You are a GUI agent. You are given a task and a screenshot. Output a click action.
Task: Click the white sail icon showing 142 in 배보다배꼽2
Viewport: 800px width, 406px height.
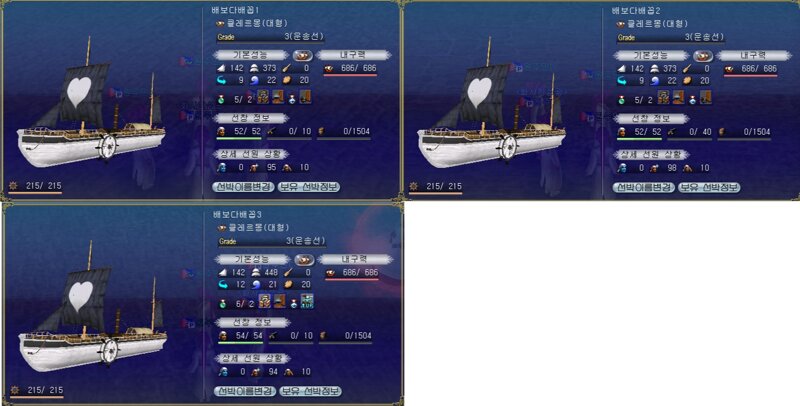click(621, 68)
